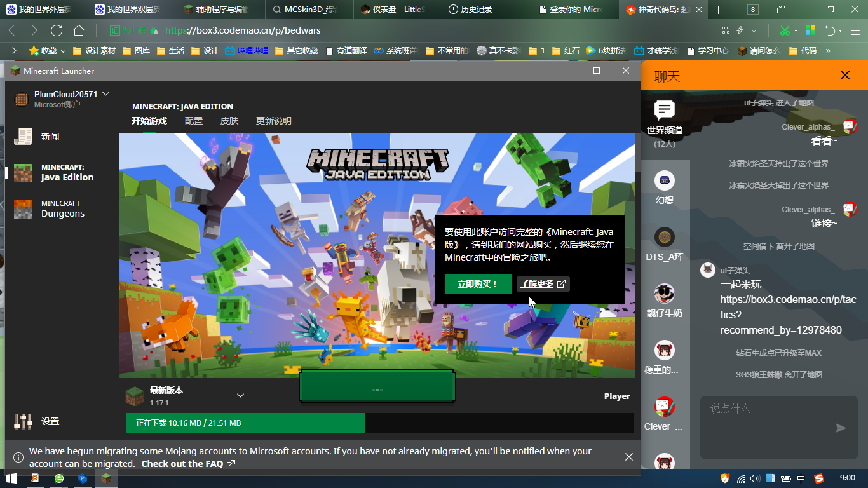868x488 pixels.
Task: Switch to the 皮肤 tab
Action: point(229,121)
